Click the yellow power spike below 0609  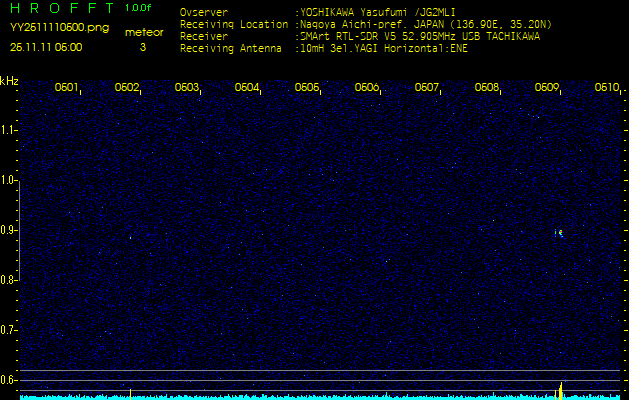point(560,388)
